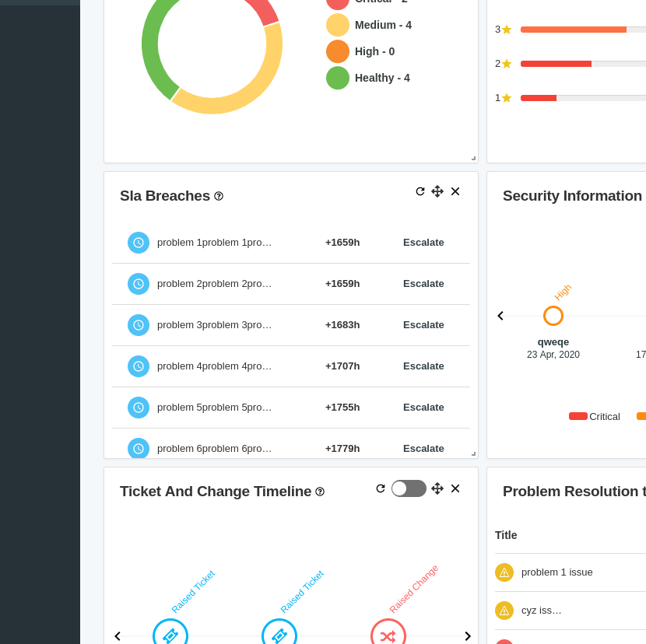Click Medium - 4 legend swatch
Image resolution: width=646 pixels, height=644 pixels.
(x=338, y=25)
